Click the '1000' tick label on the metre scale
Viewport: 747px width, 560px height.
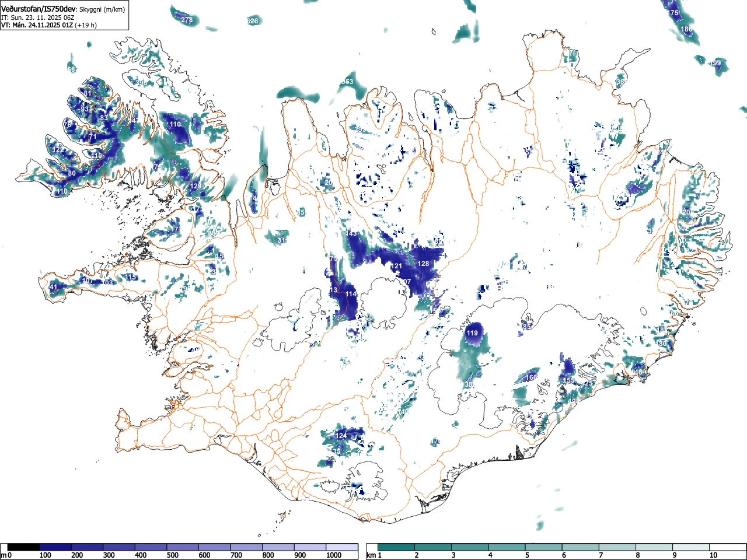pos(334,555)
